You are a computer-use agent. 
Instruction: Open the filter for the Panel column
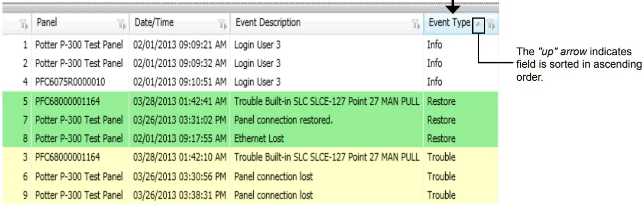pos(121,24)
